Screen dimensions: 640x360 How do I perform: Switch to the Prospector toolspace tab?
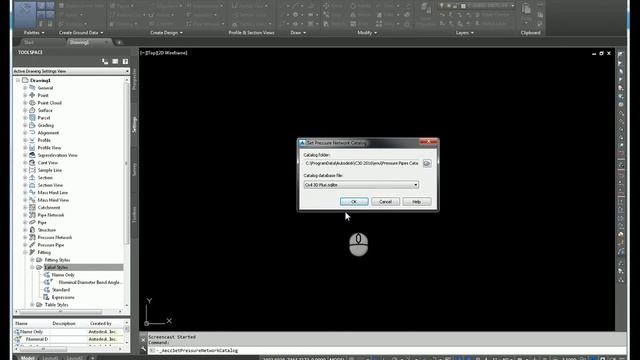tap(134, 80)
